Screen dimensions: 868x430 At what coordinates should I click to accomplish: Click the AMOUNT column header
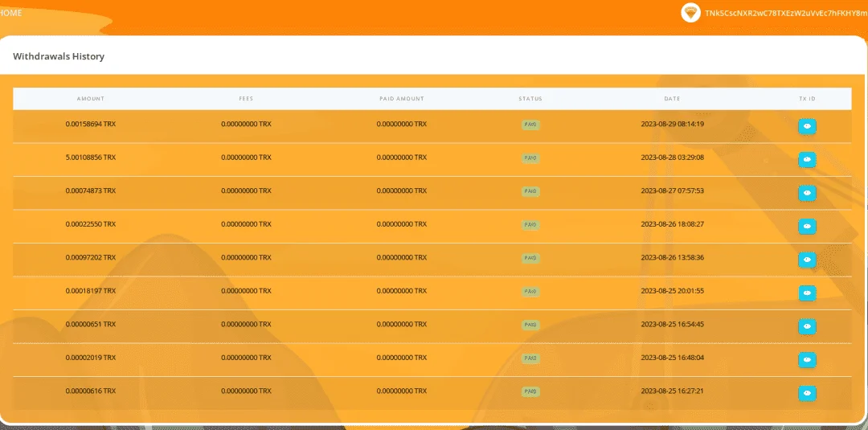(x=91, y=99)
